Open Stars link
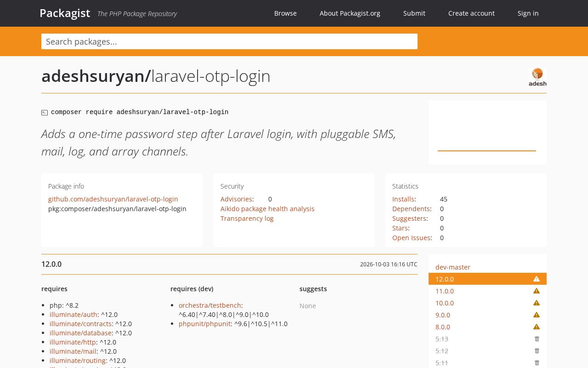The height and width of the screenshot is (368, 588). pos(400,228)
